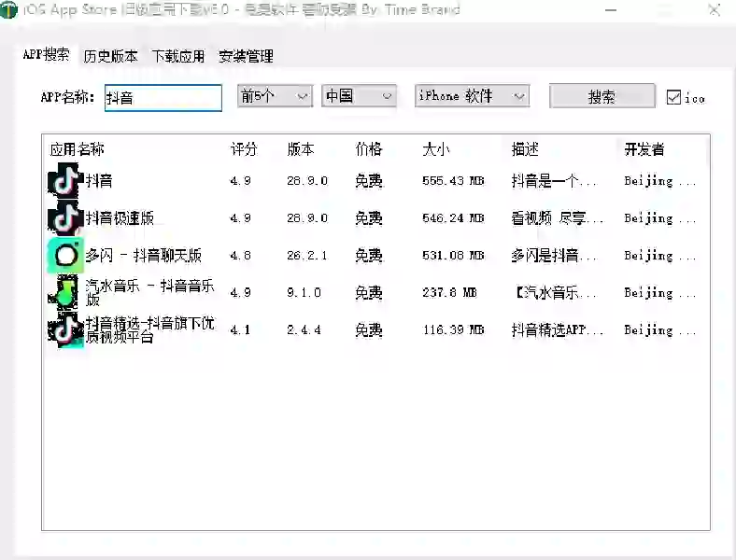The width and height of the screenshot is (736, 560).
Task: Click size value 546.24 MB
Action: (x=453, y=218)
